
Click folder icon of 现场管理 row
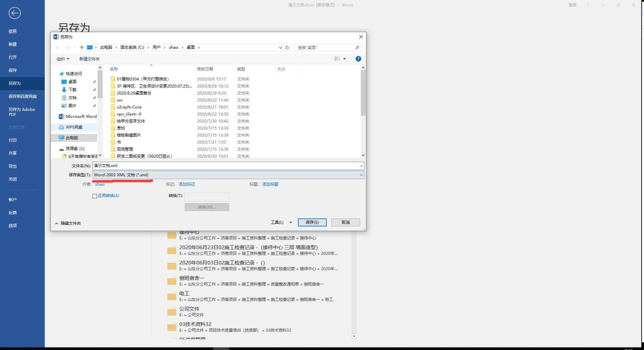click(x=113, y=149)
